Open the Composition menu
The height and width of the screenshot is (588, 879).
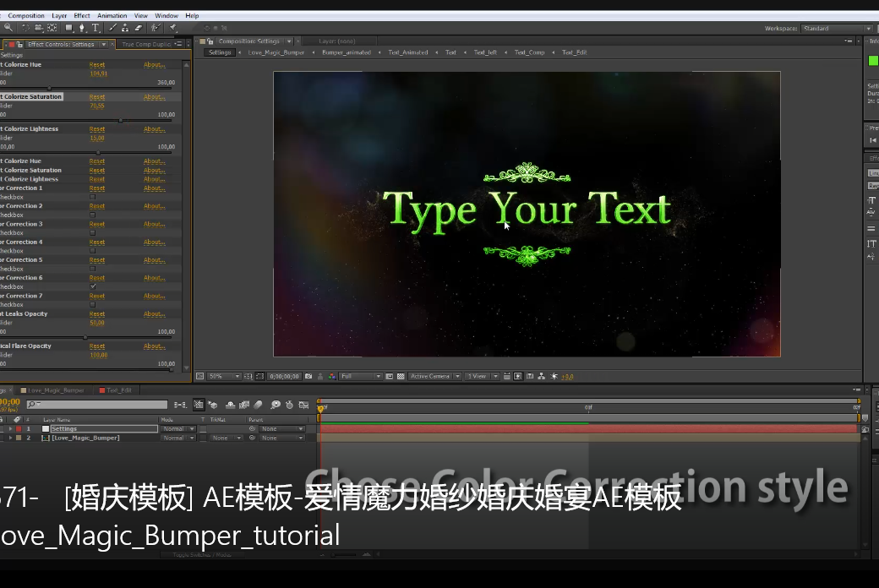[26, 16]
